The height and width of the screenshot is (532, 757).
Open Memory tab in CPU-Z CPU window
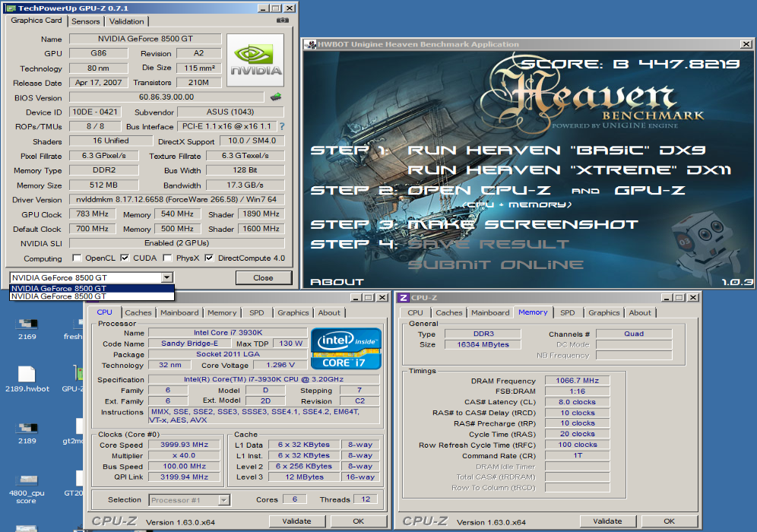coord(222,313)
